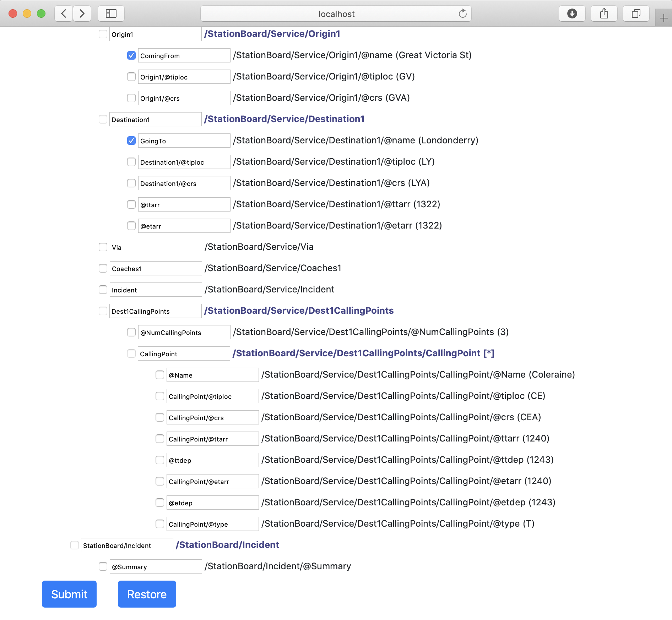Edit the @etdep text field
Viewport: 672px width, 620px height.
212,503
